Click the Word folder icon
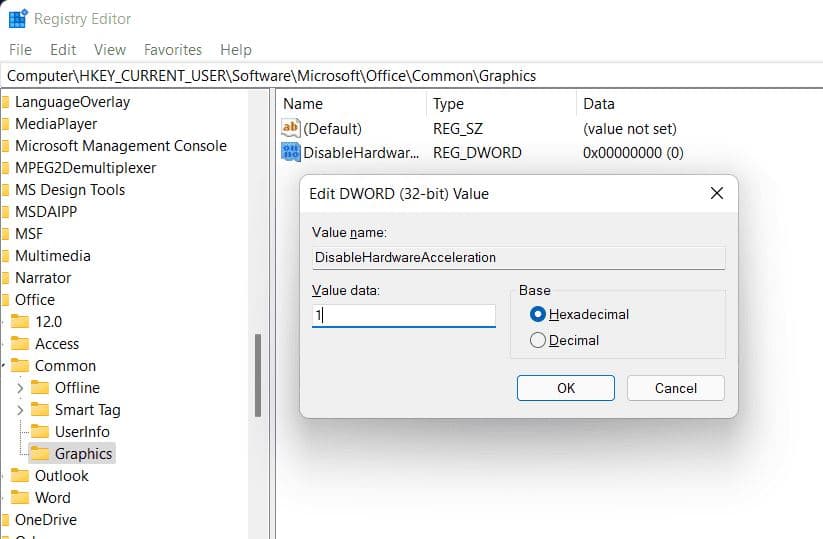The height and width of the screenshot is (539, 823). [20, 498]
